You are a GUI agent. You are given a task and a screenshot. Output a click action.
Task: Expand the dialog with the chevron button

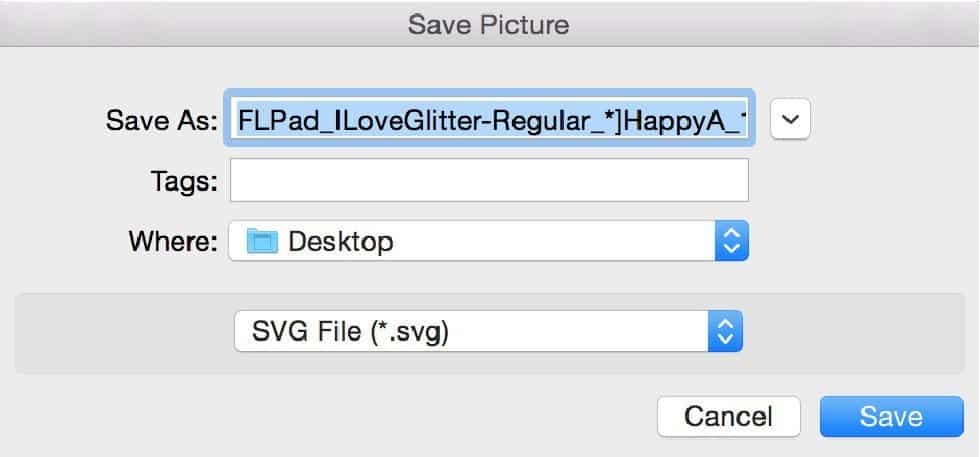(791, 119)
